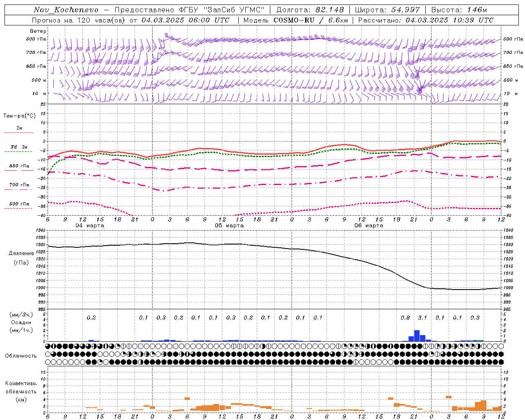Click the 05 марта date label
The height and width of the screenshot is (420, 525).
[229, 226]
